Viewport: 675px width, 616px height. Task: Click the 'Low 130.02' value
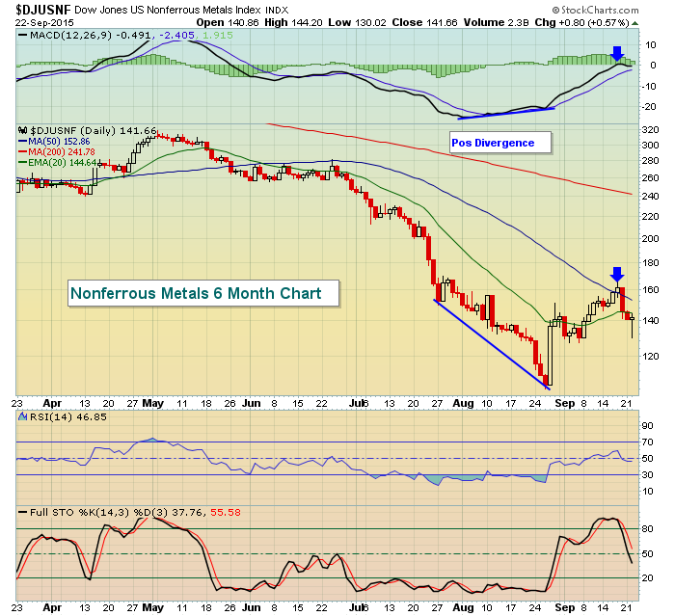coord(357,23)
